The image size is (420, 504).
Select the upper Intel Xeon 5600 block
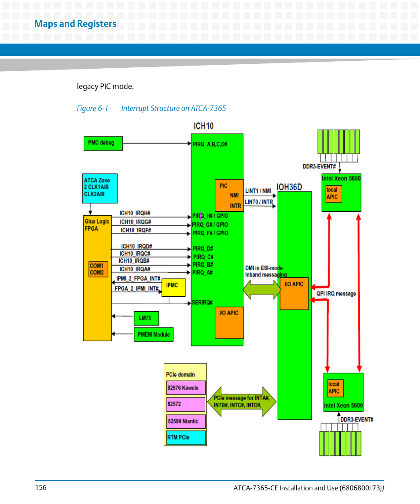click(342, 192)
